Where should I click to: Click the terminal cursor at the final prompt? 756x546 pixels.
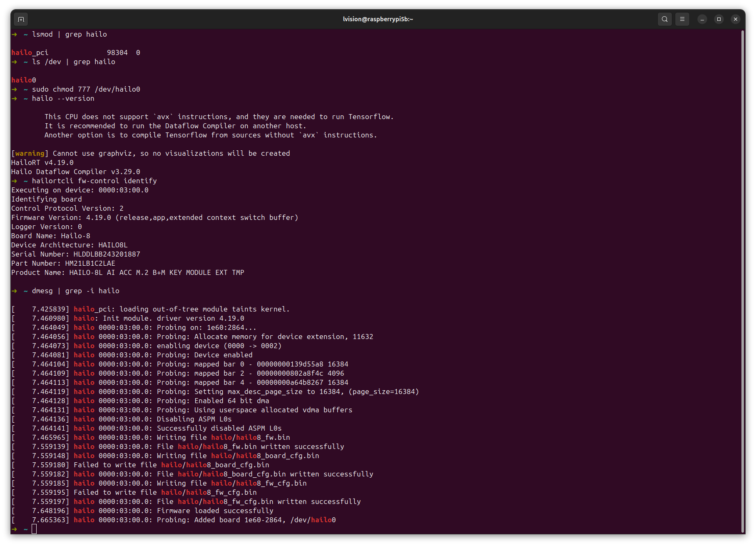tap(34, 529)
